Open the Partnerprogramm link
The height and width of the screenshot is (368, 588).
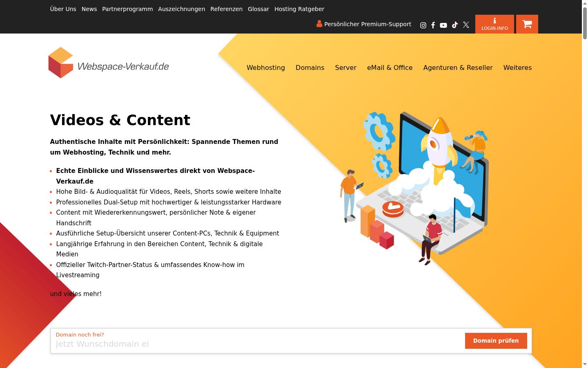[x=127, y=9]
